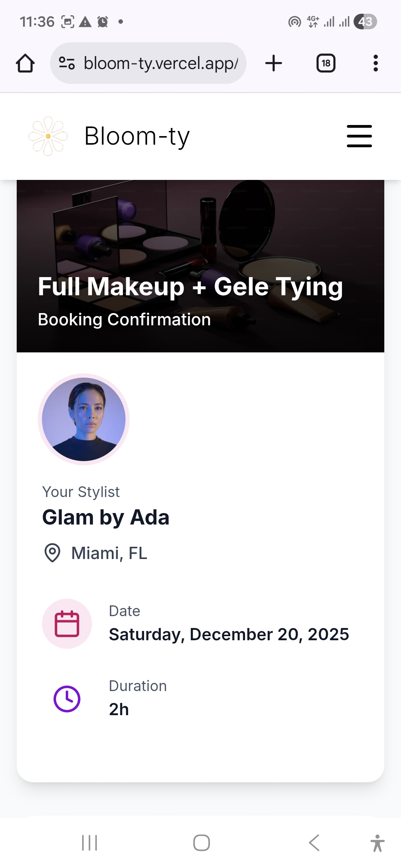Open the site info icon in address bar
This screenshot has height=868, width=401.
(x=67, y=63)
